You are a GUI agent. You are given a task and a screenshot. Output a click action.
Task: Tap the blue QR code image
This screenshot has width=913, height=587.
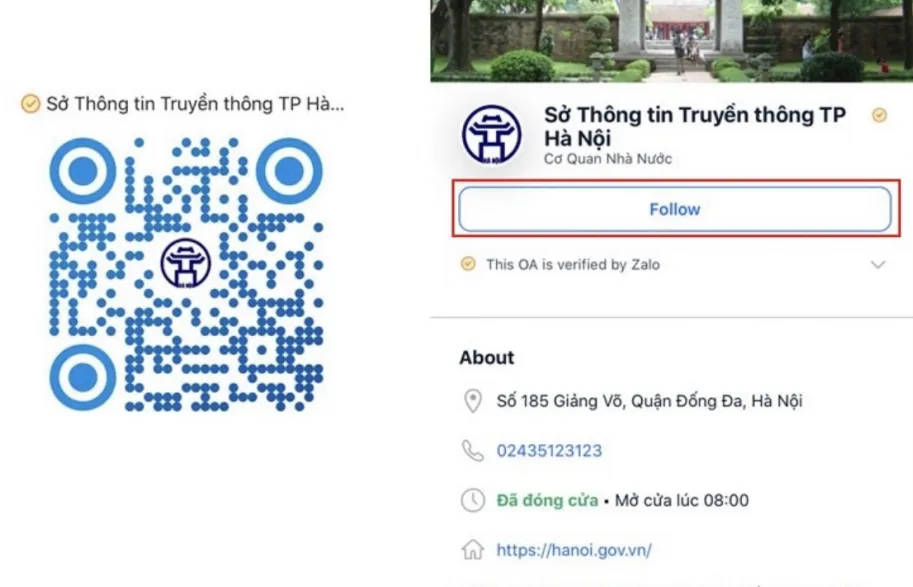186,274
